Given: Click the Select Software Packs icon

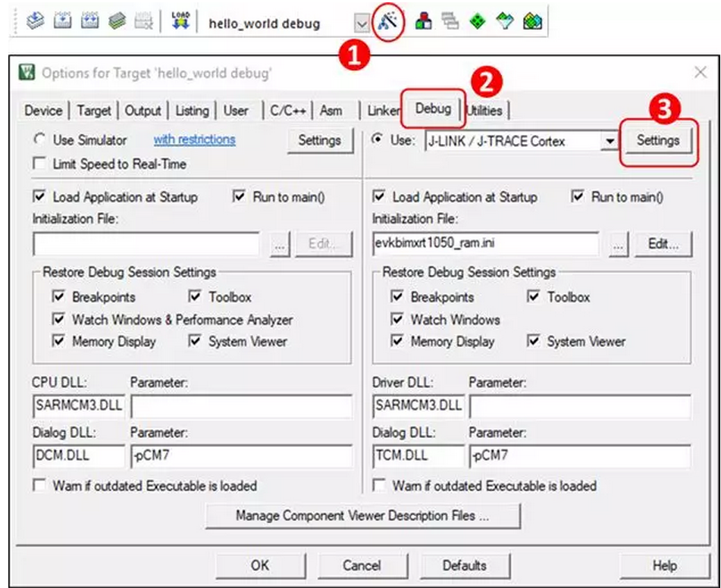Looking at the screenshot, I should (x=505, y=21).
